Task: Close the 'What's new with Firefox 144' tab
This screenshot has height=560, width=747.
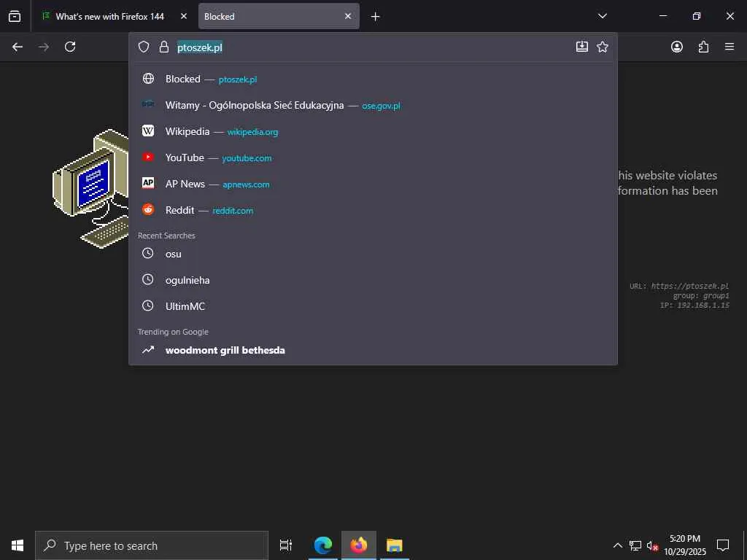Action: pyautogui.click(x=184, y=16)
